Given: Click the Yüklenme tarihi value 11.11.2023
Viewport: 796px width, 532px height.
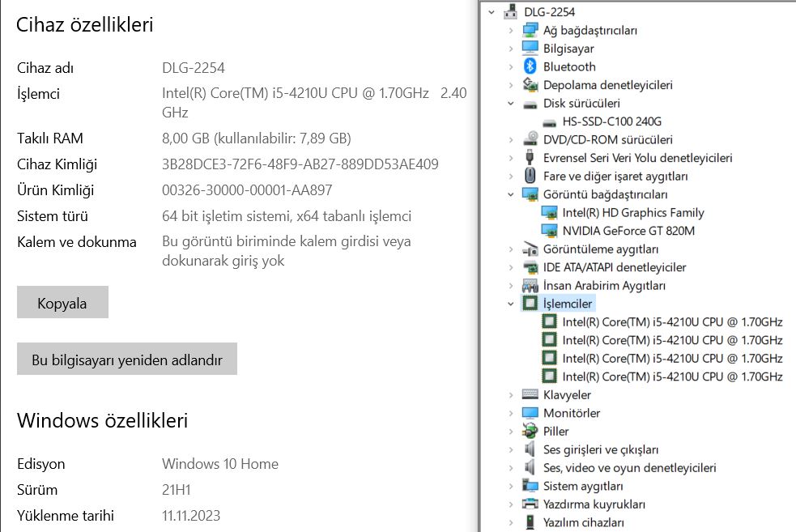Looking at the screenshot, I should point(191,515).
